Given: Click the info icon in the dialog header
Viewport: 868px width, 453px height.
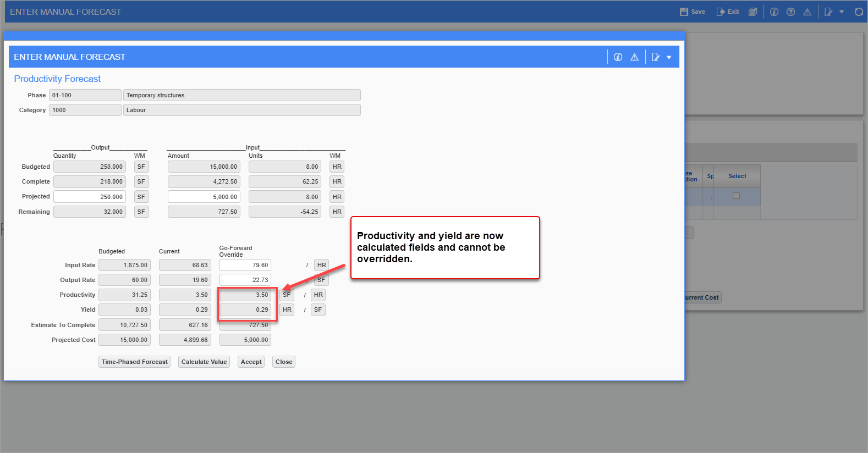Looking at the screenshot, I should [618, 57].
